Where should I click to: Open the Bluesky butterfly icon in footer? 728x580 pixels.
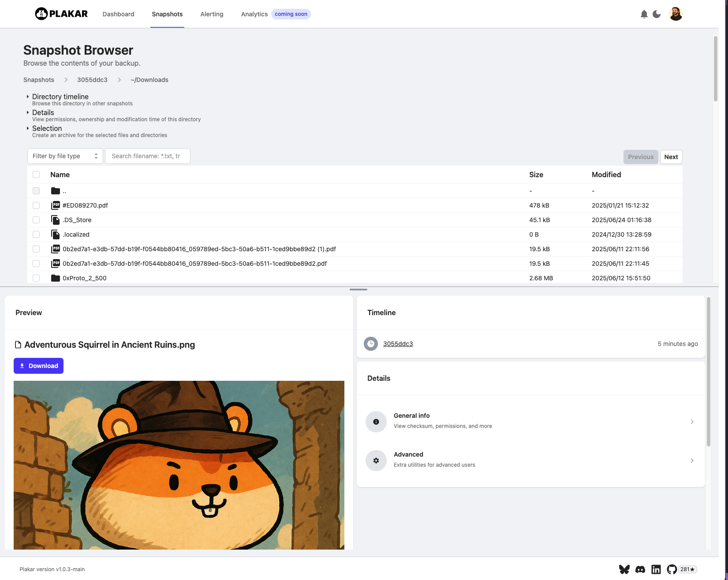[x=624, y=569]
